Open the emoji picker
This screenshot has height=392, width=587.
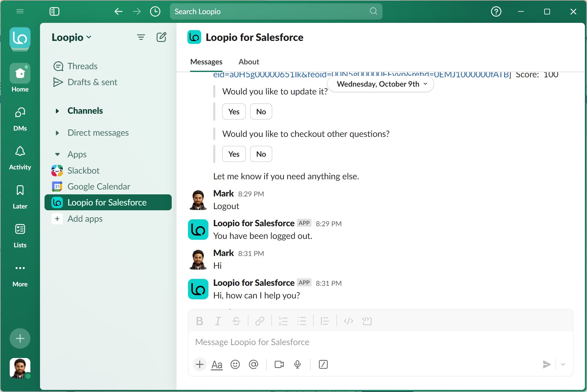pyautogui.click(x=235, y=365)
